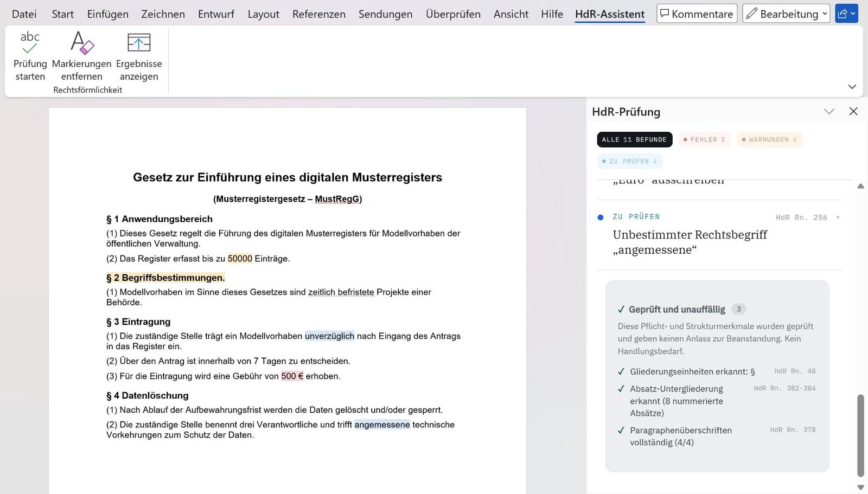The height and width of the screenshot is (494, 868).
Task: Start the check with Prüfung starten
Action: [x=30, y=56]
